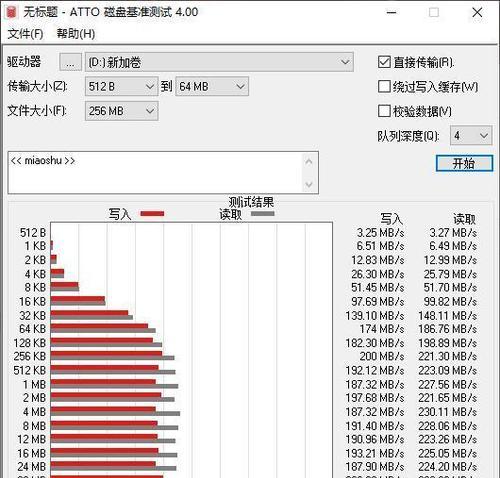Image resolution: width=500 pixels, height=478 pixels.
Task: Click the 开始 start button
Action: [x=464, y=163]
